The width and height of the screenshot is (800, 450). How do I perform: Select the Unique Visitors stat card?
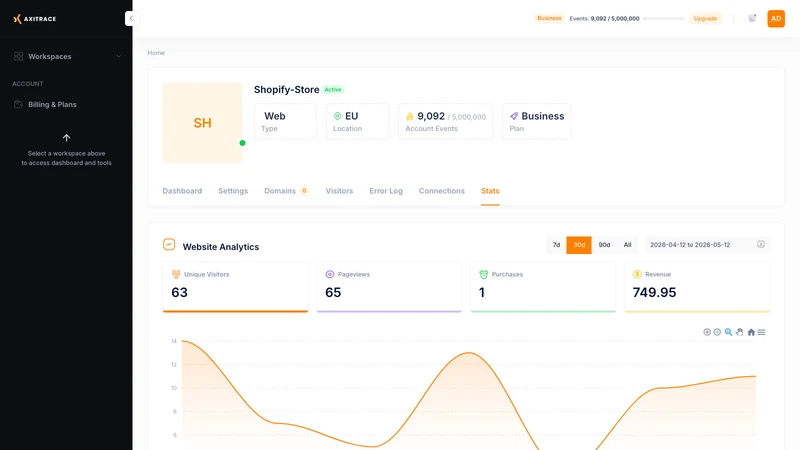(x=235, y=287)
